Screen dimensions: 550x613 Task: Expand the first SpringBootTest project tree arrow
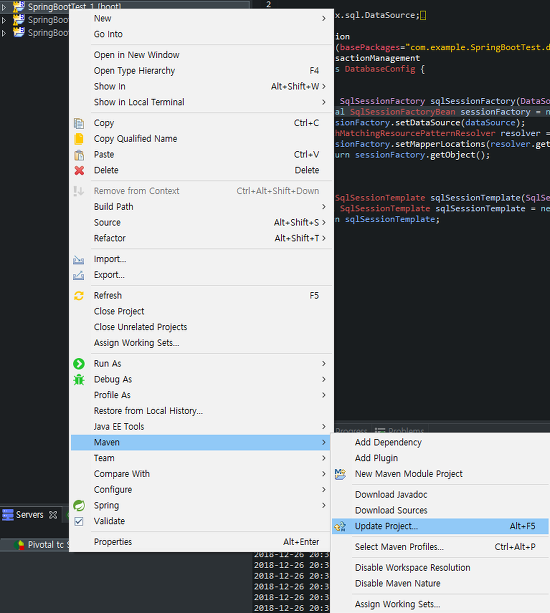4,7
